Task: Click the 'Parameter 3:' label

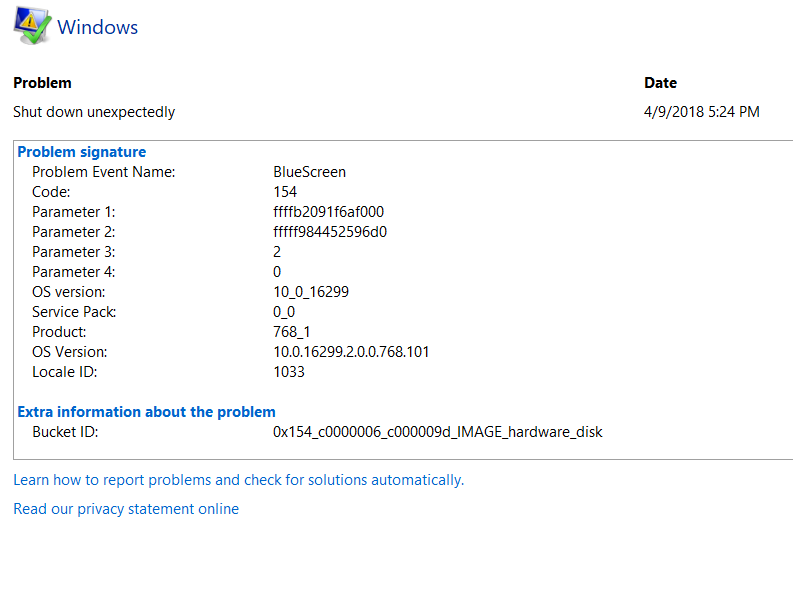Action: pyautogui.click(x=74, y=251)
